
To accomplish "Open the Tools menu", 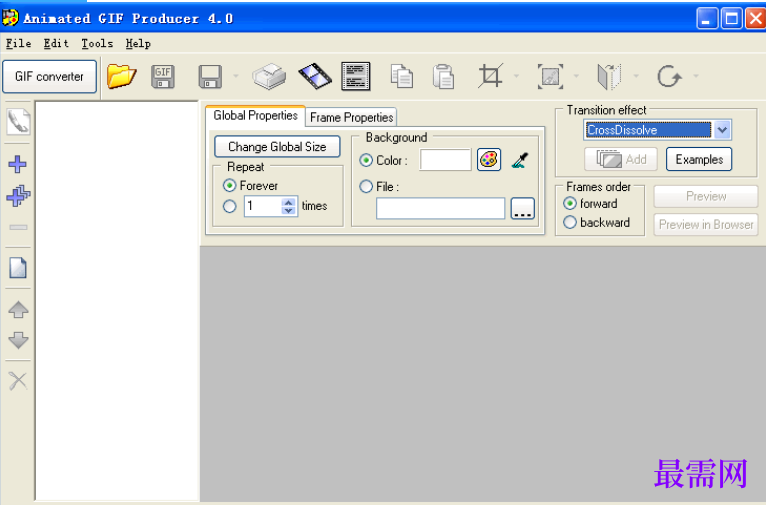I will coord(97,43).
